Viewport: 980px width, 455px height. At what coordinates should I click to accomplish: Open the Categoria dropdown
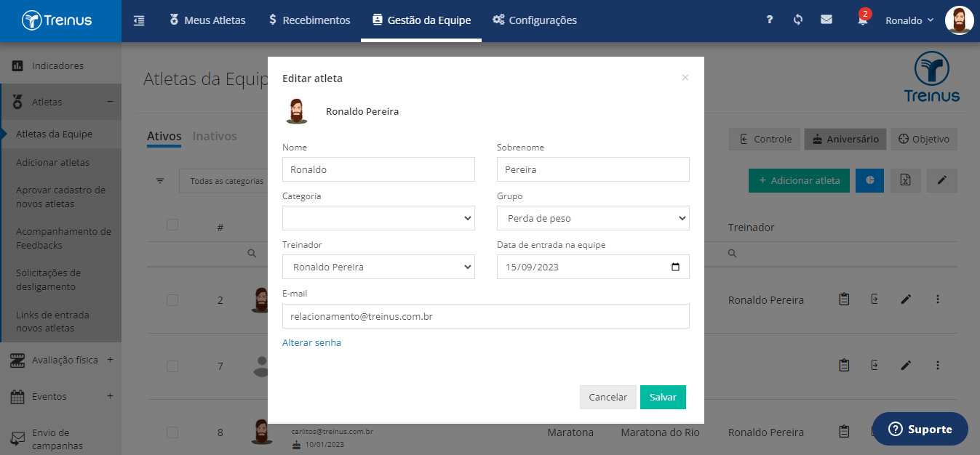[378, 218]
